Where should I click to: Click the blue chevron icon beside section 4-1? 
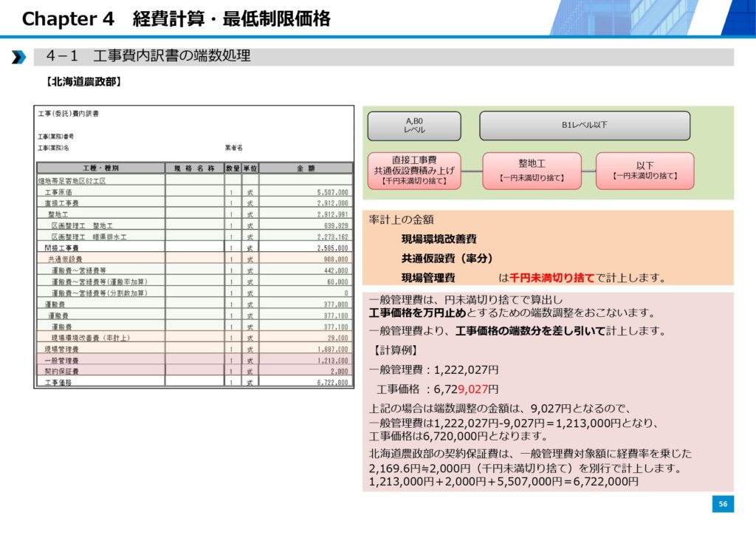click(18, 57)
